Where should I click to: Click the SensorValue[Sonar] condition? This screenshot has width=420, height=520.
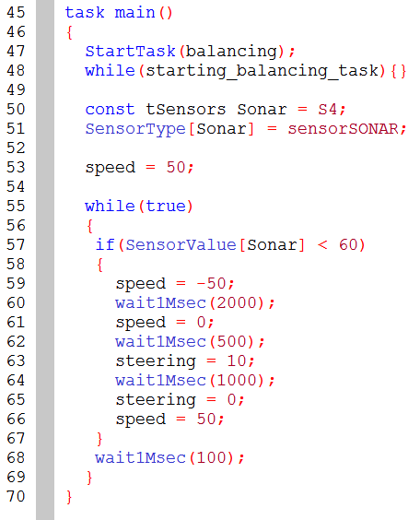point(215,245)
